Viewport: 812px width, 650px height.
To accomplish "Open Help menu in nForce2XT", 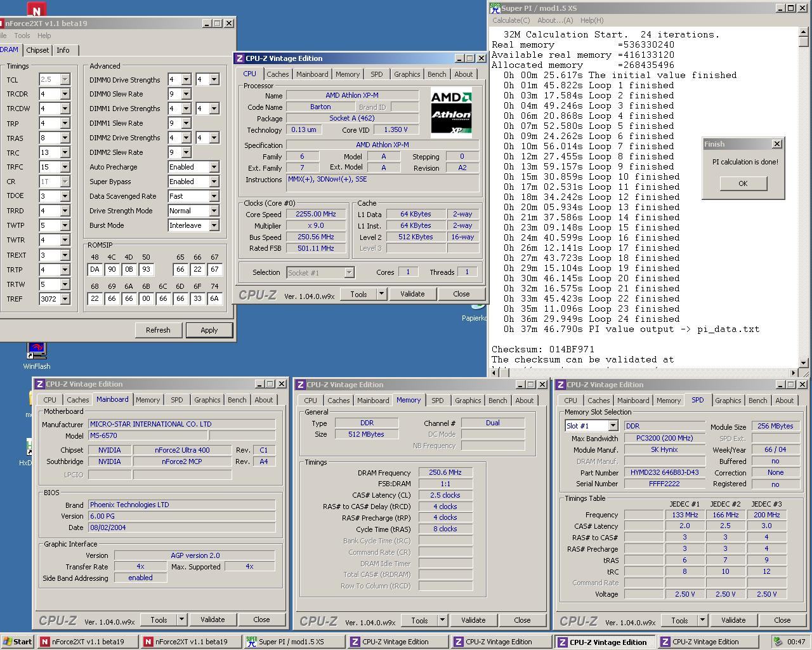I will tap(44, 36).
